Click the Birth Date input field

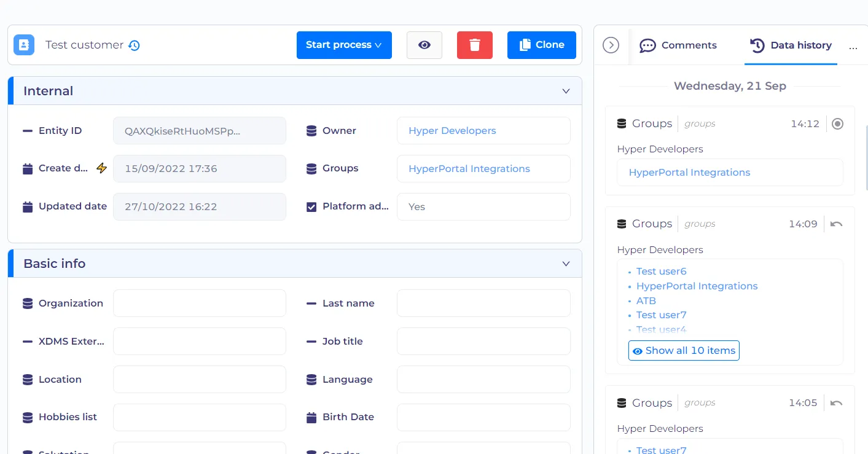pyautogui.click(x=483, y=417)
